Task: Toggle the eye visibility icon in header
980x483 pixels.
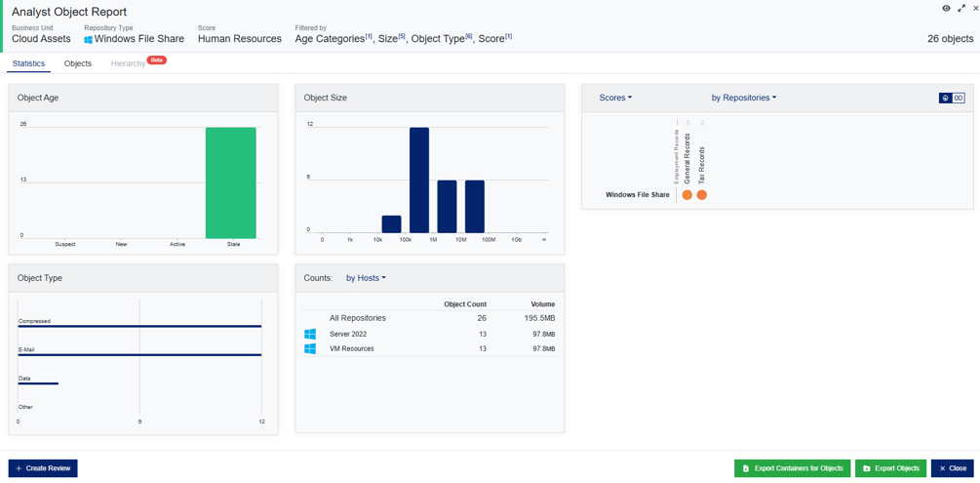Action: click(946, 8)
